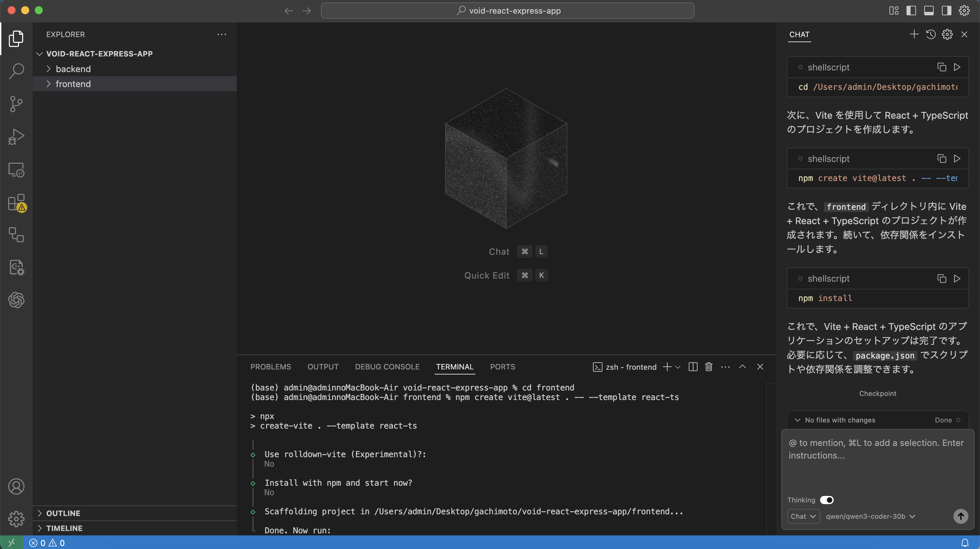Copy the npm create vite command
The height and width of the screenshot is (549, 980).
(x=941, y=159)
